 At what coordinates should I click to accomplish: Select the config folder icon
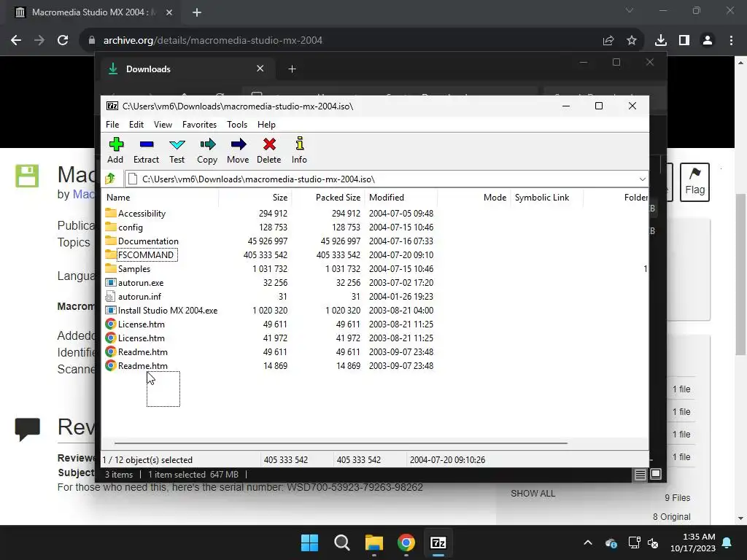point(111,227)
